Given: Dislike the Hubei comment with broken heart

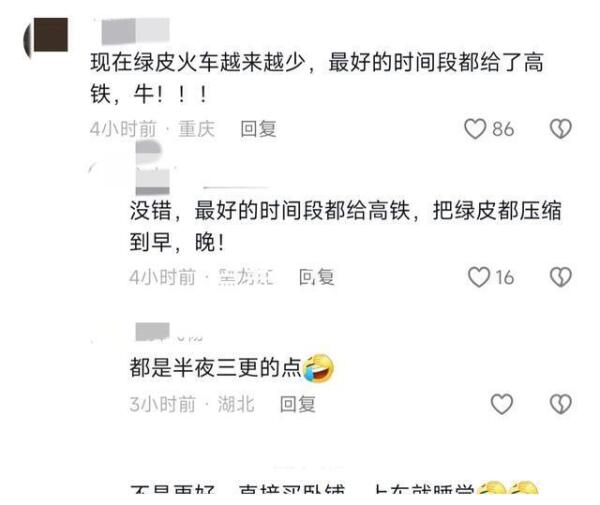Looking at the screenshot, I should tap(561, 404).
